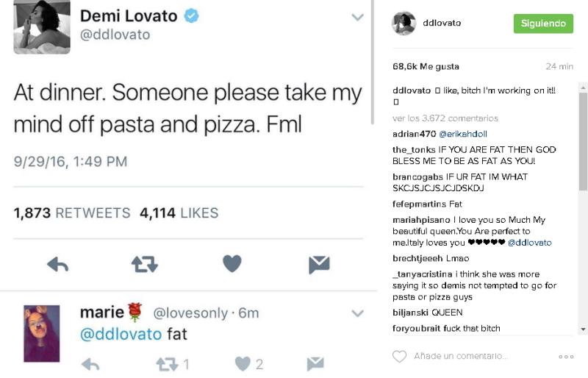Viewport: 588px width, 378px height.
Task: Expand the main tweet options chevron
Action: pos(357,17)
